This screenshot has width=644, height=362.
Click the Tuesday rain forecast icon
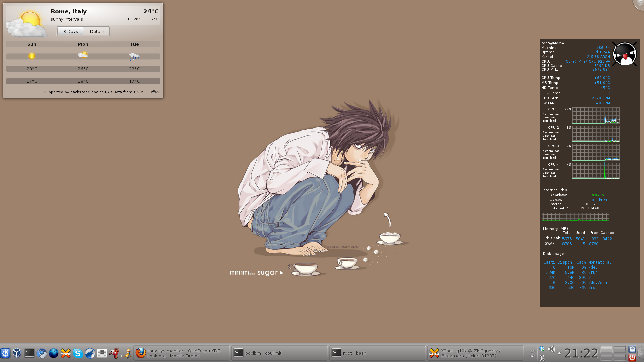coord(134,56)
